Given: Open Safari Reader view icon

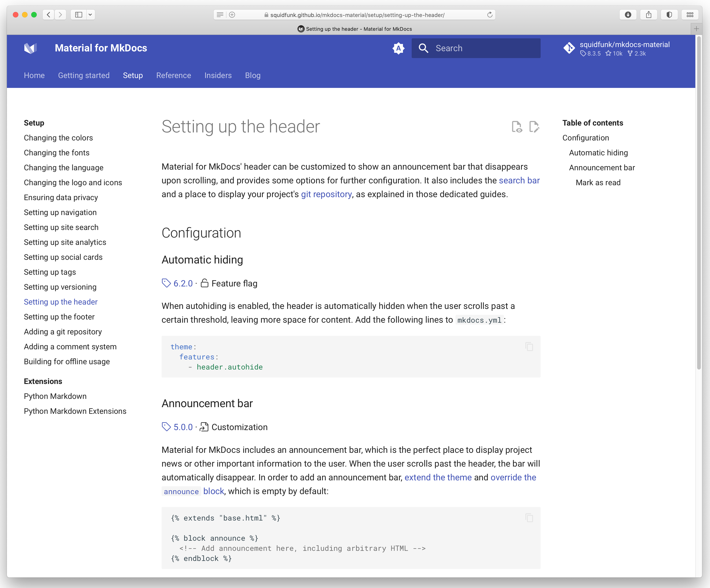Looking at the screenshot, I should coord(220,14).
